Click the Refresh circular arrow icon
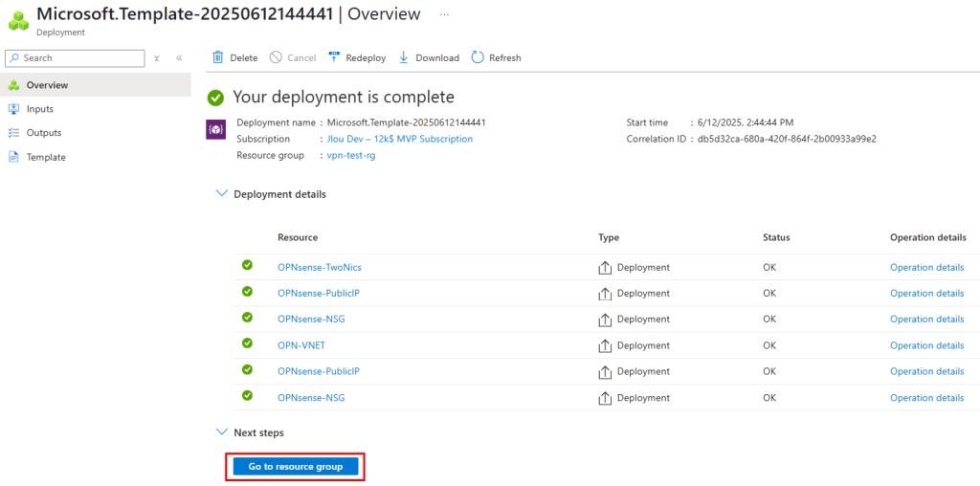The image size is (980, 486). pyautogui.click(x=478, y=57)
